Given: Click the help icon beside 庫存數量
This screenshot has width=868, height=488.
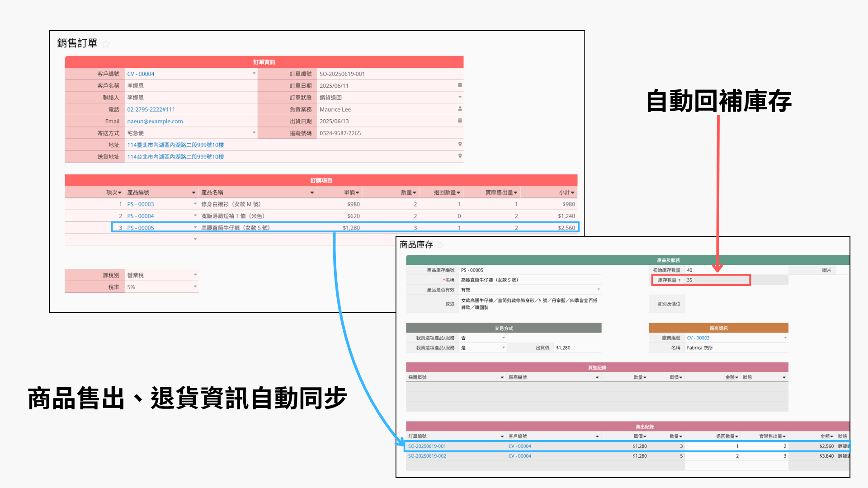Looking at the screenshot, I should point(679,281).
